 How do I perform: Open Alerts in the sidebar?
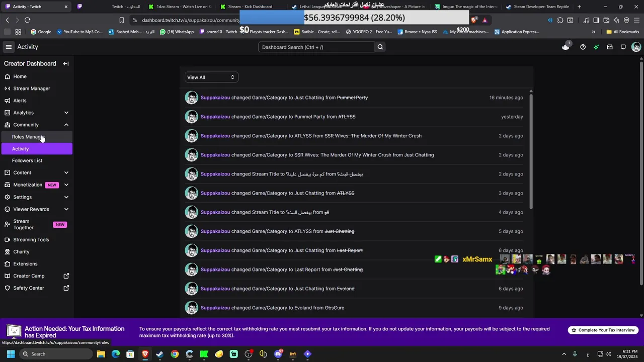[36, 101]
